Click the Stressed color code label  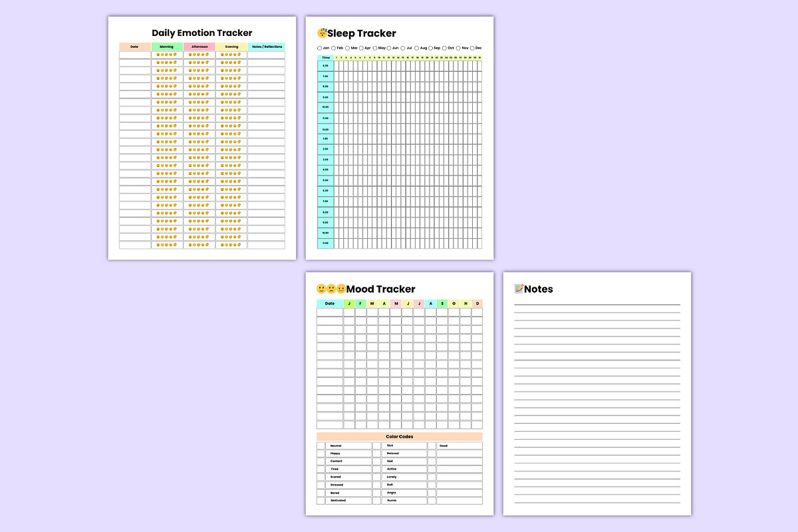coord(336,485)
